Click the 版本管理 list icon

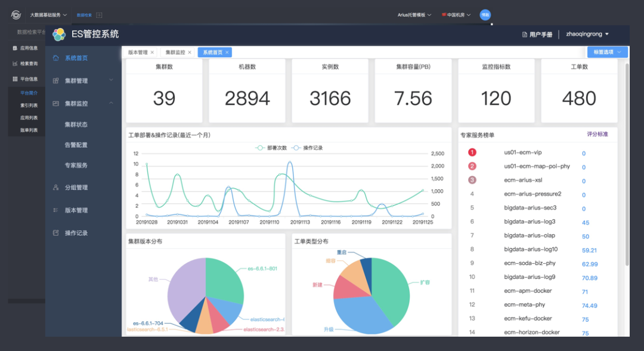(x=56, y=210)
